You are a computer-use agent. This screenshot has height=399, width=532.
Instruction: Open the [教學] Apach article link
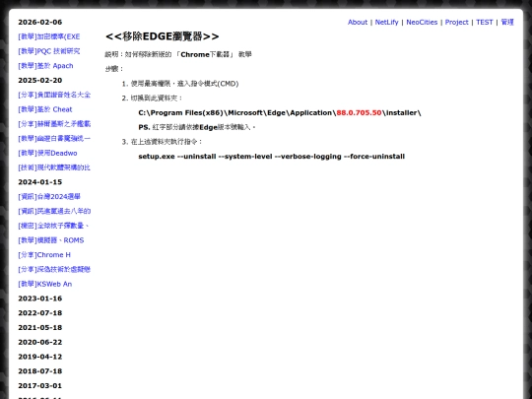(45, 66)
